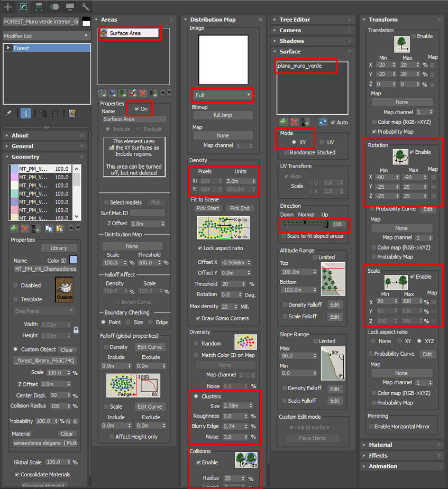
Task: Open the Full distribution image dropdown
Action: click(x=223, y=95)
